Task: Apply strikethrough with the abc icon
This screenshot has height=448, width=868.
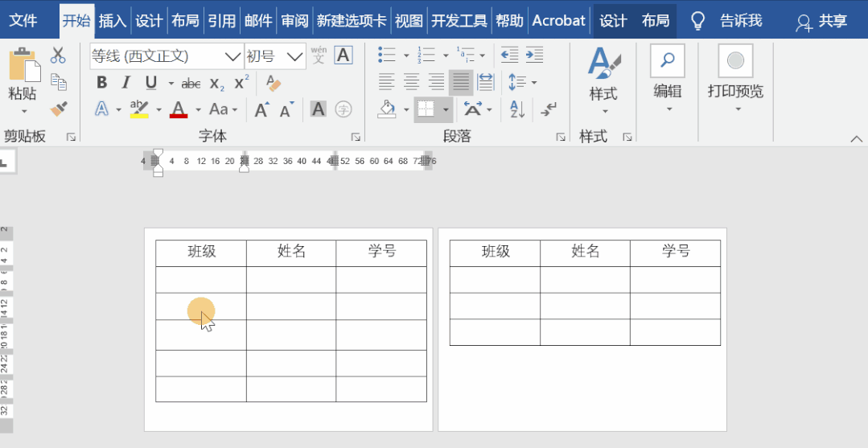Action: point(191,84)
